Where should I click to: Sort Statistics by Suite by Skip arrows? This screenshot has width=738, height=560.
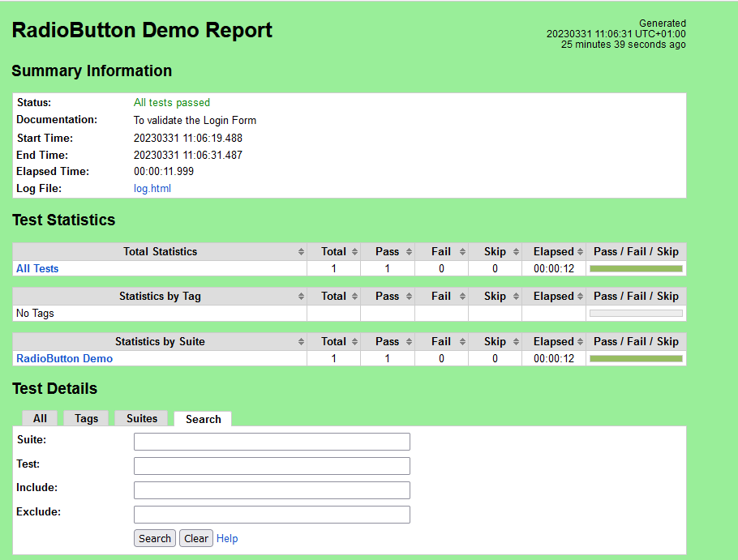pos(516,342)
